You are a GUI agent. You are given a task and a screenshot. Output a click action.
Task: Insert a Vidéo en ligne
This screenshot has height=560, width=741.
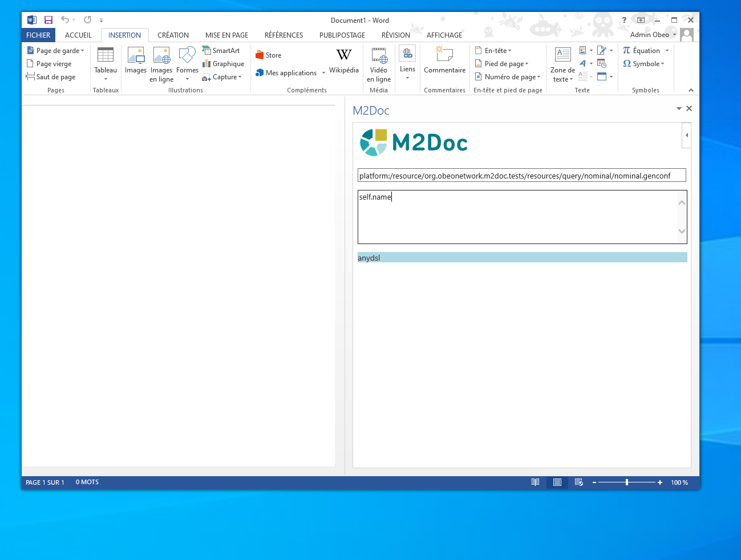point(379,64)
